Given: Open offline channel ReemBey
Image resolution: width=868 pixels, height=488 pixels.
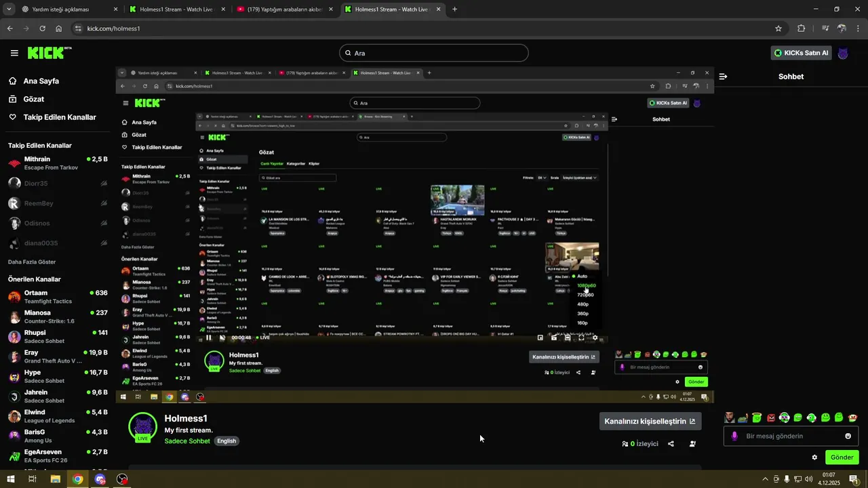Looking at the screenshot, I should pos(58,203).
